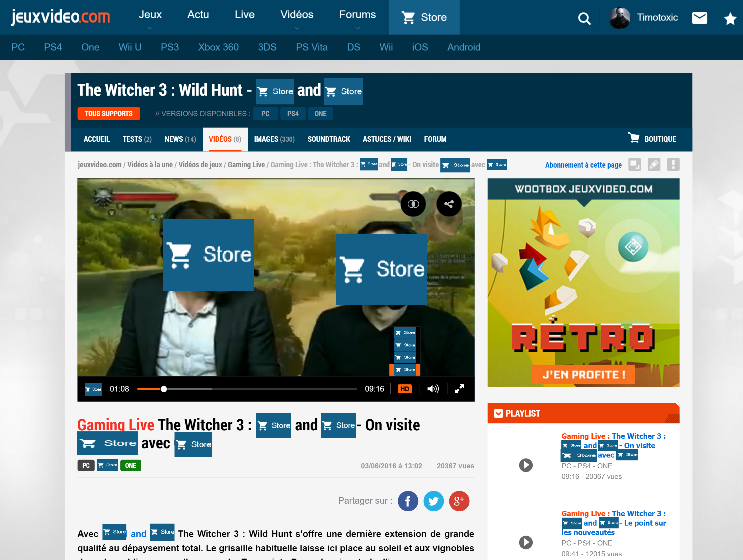743x560 pixels.
Task: Seek the video progress bar handle
Action: click(164, 389)
